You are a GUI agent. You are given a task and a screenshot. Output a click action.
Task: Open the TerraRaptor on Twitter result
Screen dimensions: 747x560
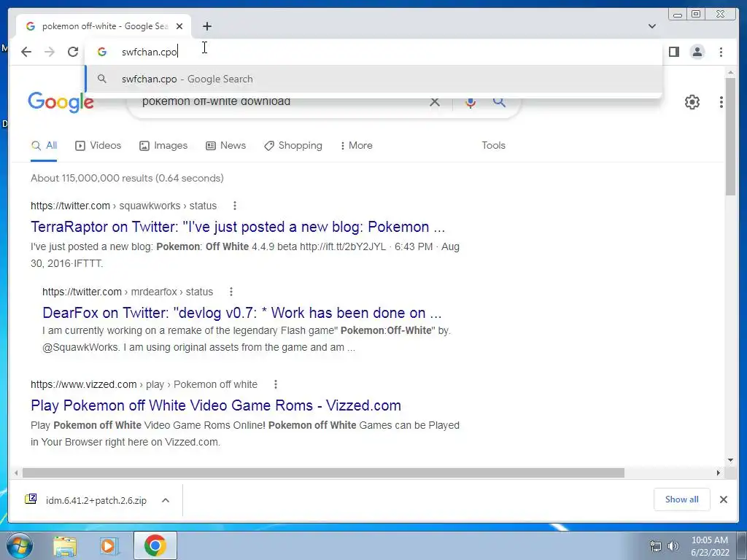click(238, 227)
